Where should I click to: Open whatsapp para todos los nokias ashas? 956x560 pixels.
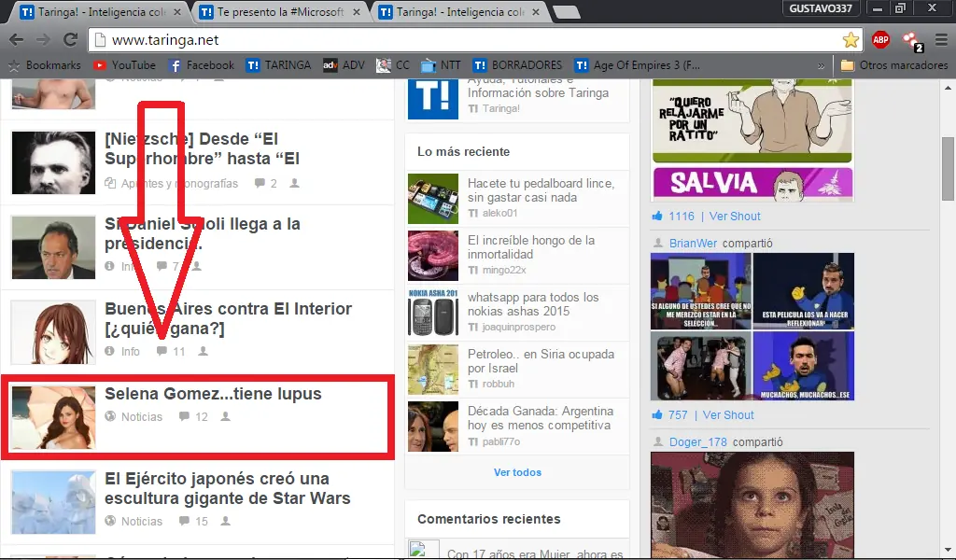(x=533, y=304)
